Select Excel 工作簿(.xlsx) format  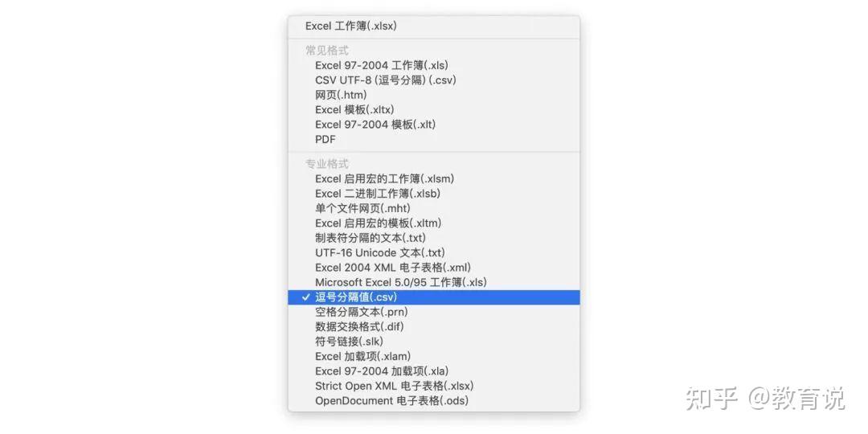coord(433,26)
